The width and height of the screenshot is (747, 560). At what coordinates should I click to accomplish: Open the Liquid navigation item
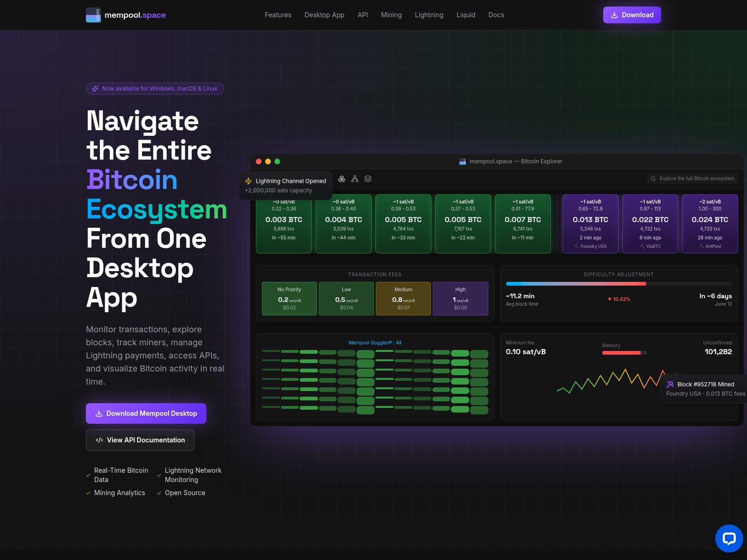[466, 15]
